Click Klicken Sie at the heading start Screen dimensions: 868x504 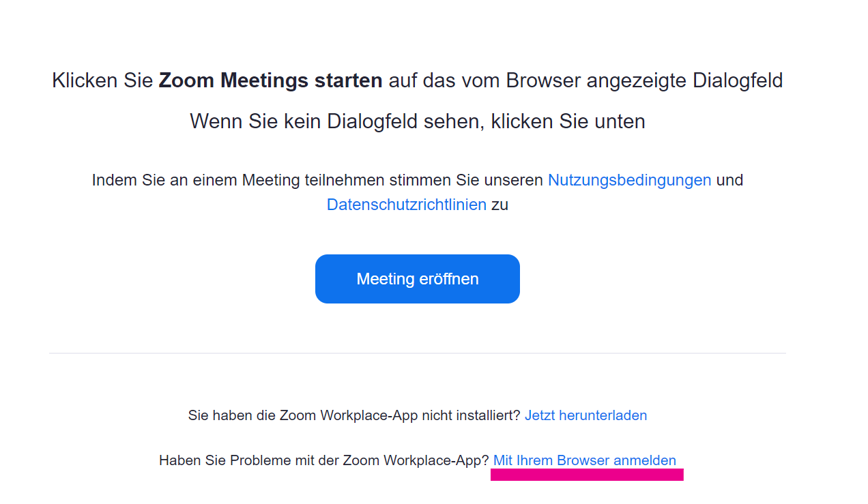102,81
